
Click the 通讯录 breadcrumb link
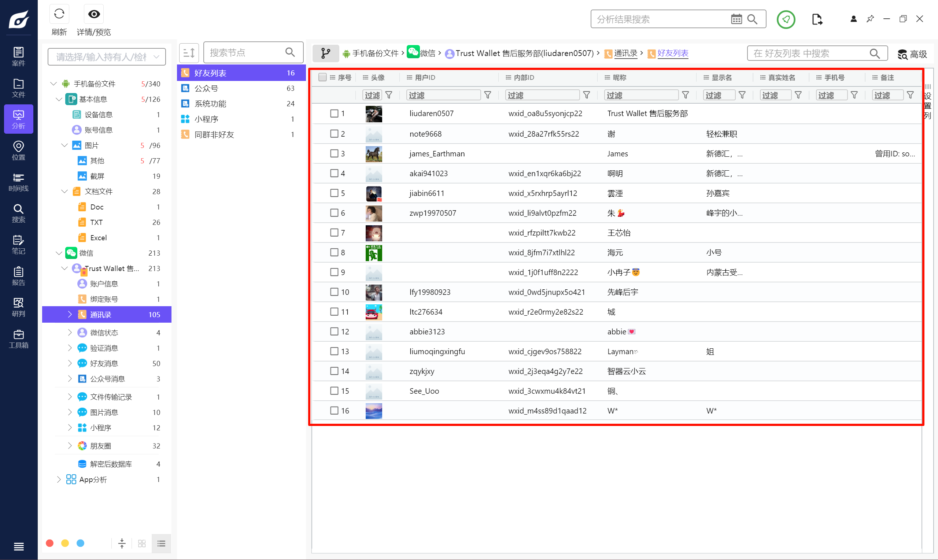point(625,53)
